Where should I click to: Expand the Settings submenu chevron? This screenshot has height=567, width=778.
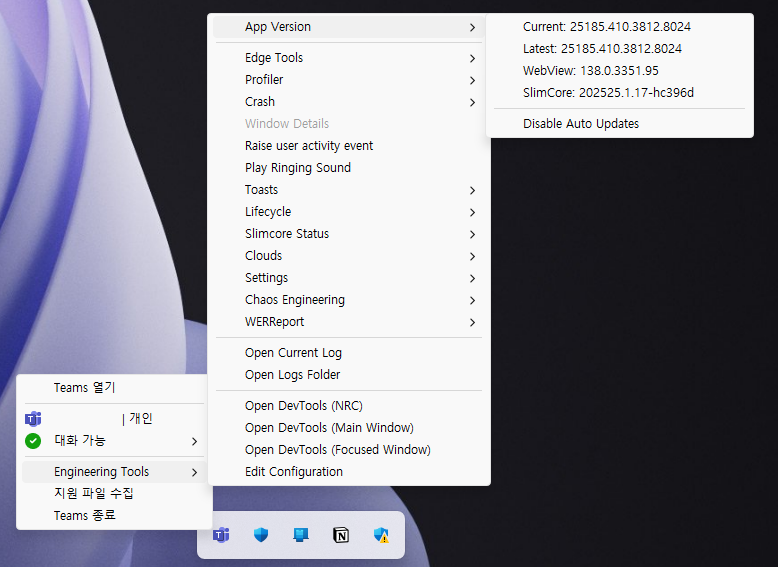pyautogui.click(x=472, y=278)
